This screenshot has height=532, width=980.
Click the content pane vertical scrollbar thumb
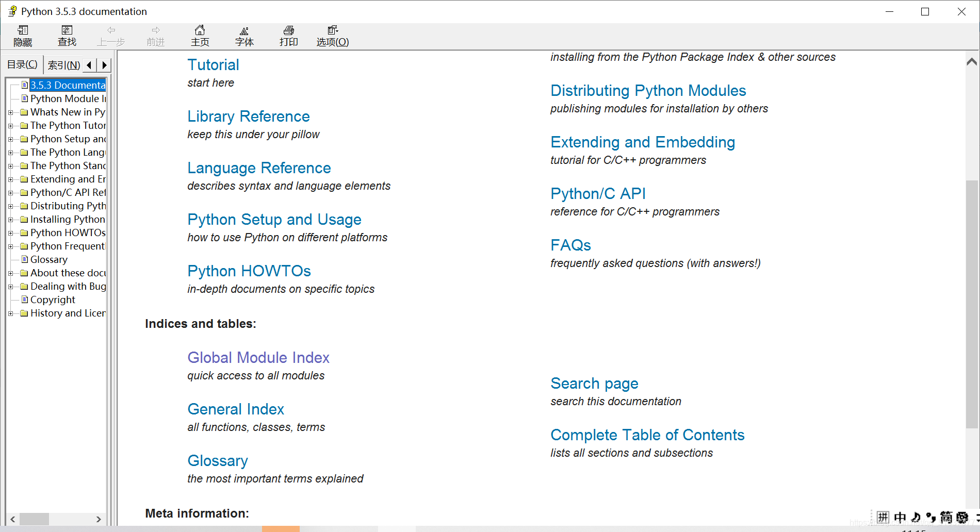(x=972, y=304)
